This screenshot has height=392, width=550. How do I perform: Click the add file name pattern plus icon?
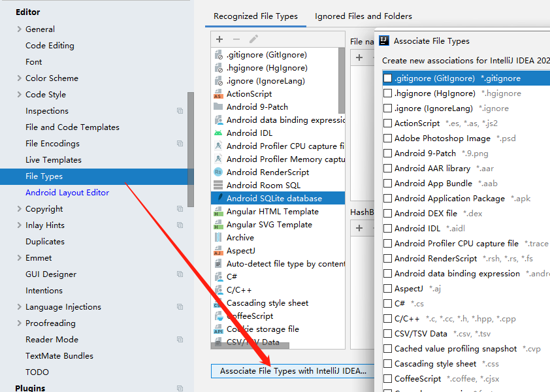point(359,57)
